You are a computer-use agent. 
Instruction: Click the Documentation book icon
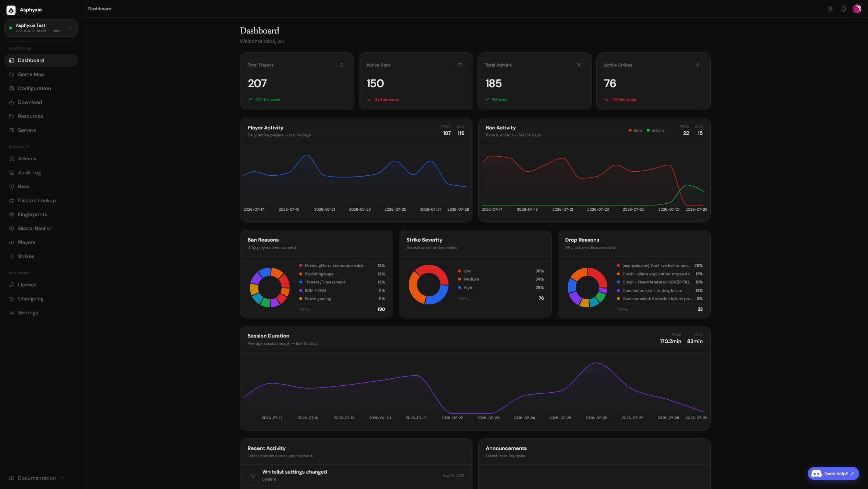11,478
